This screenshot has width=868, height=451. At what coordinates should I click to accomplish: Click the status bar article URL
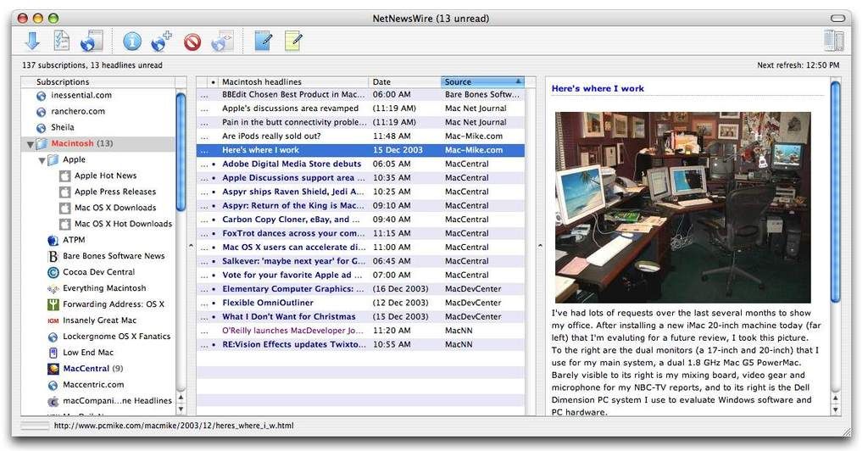pos(174,426)
